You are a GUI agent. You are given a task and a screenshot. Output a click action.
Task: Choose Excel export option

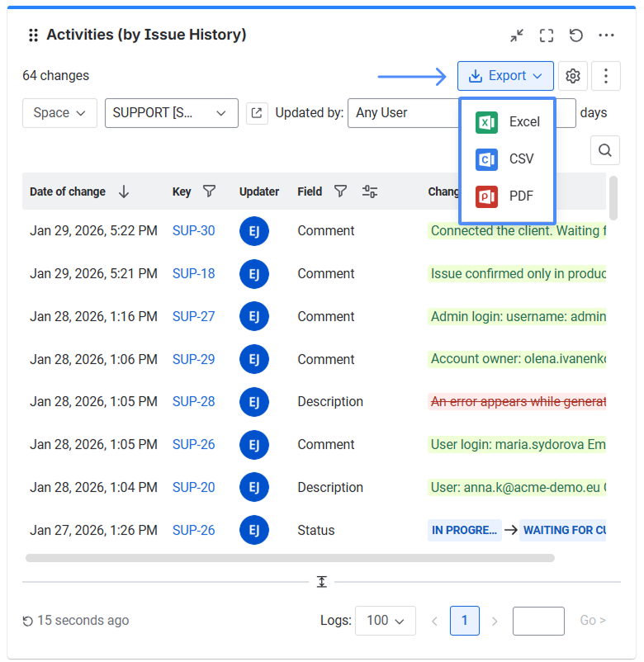pos(507,122)
